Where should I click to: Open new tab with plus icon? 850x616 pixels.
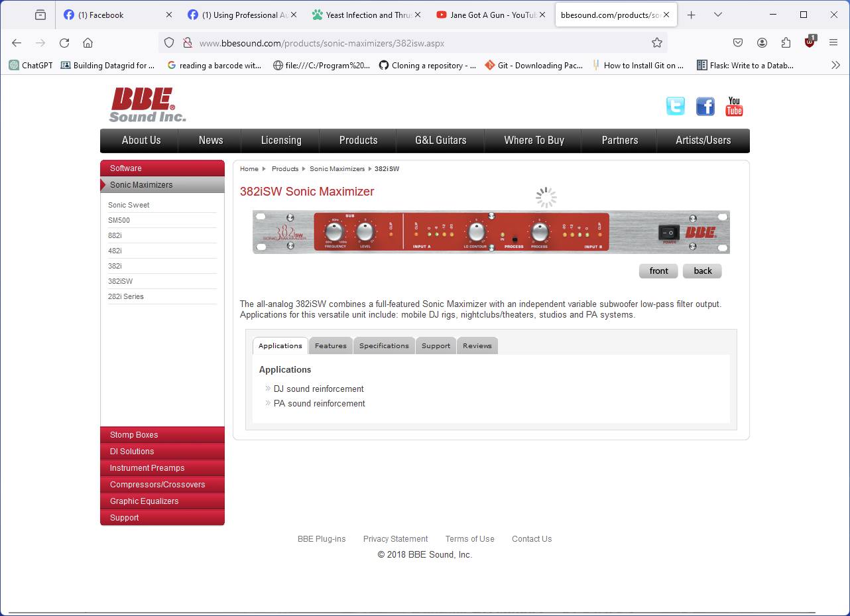[x=691, y=15]
